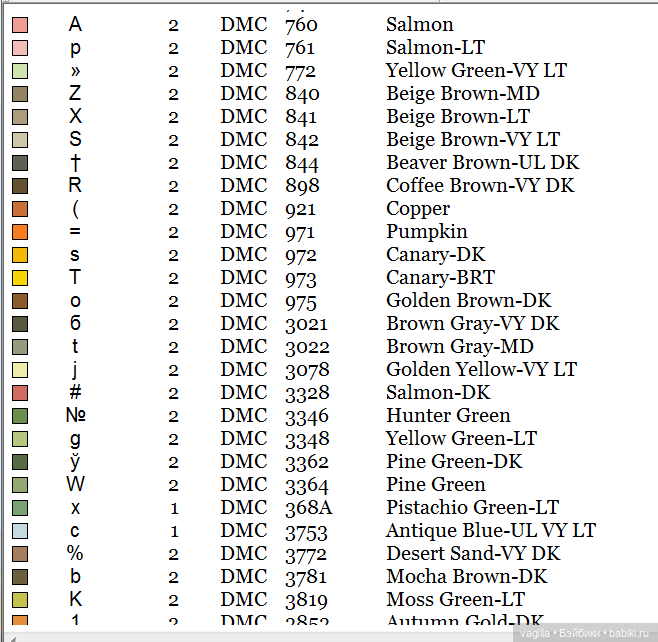Click the Pistachio Green-LT color name

pos(472,508)
